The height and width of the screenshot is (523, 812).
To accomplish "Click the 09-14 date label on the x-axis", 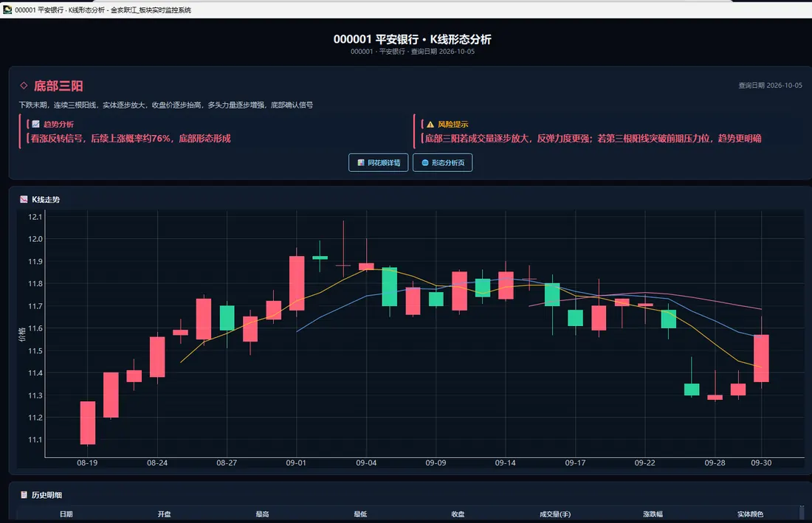I will point(506,463).
